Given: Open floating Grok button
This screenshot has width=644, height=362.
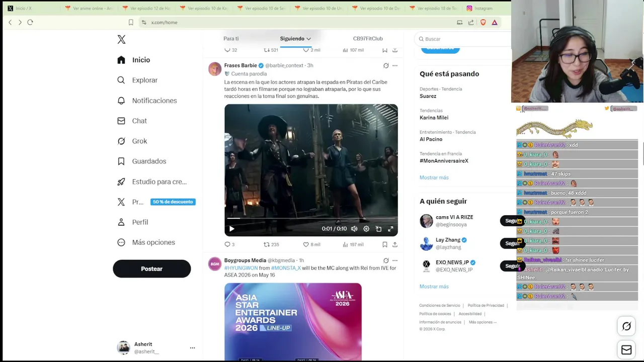Looking at the screenshot, I should pyautogui.click(x=626, y=326).
